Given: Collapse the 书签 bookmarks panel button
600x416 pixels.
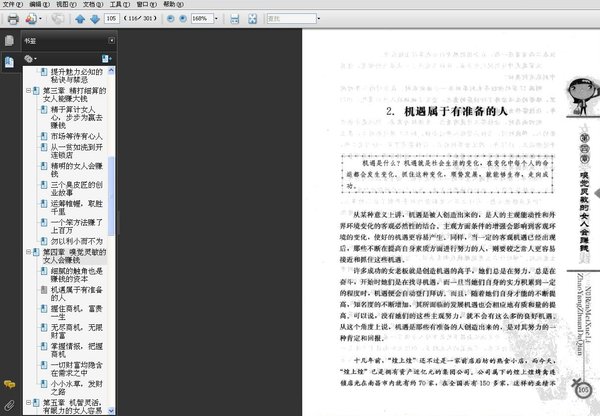Looking at the screenshot, I should (x=111, y=40).
